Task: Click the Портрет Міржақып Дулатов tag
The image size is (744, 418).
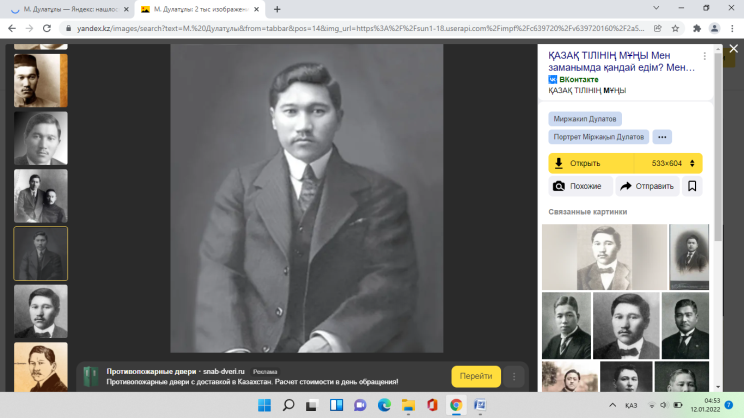Action: pos(598,137)
